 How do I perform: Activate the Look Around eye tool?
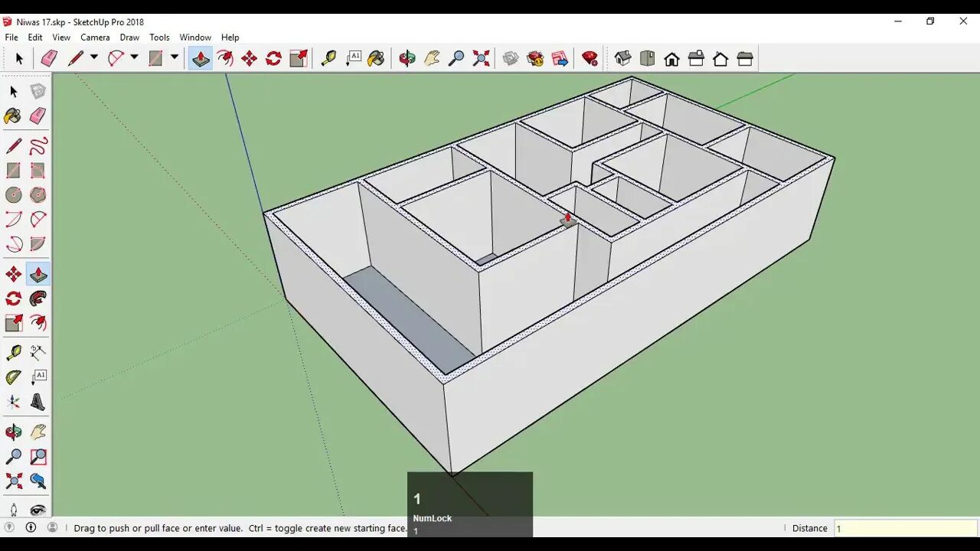(x=38, y=509)
